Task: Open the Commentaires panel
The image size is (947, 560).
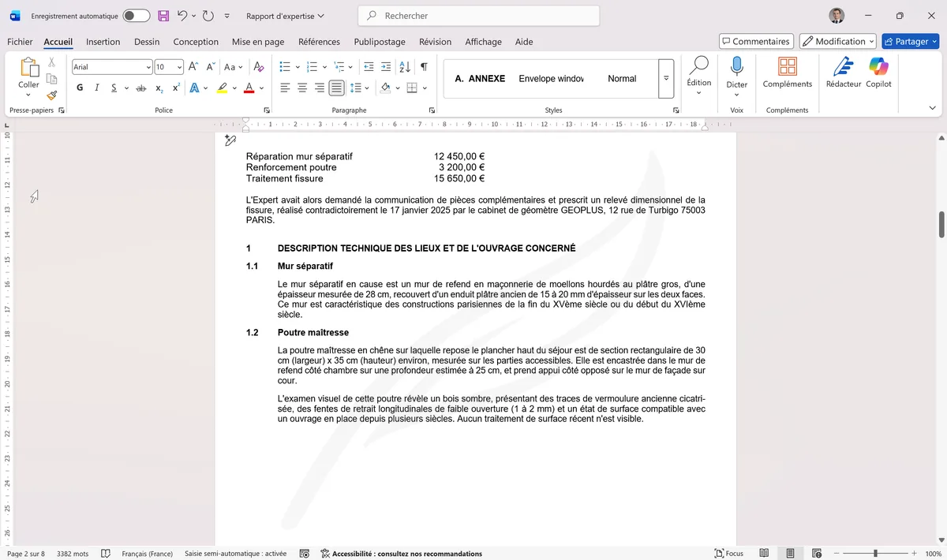Action: (756, 40)
